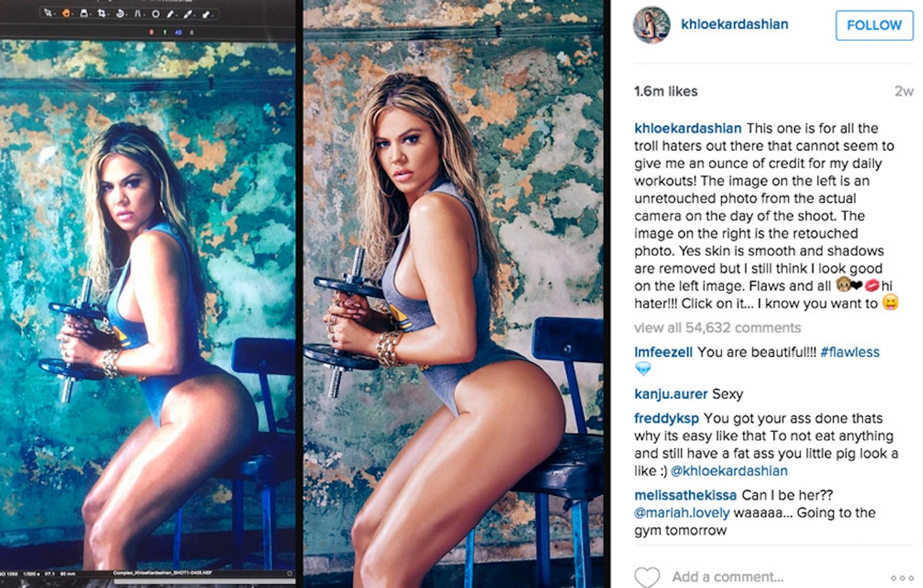Open the three-dot more options menu
923x588 pixels.
(x=902, y=578)
